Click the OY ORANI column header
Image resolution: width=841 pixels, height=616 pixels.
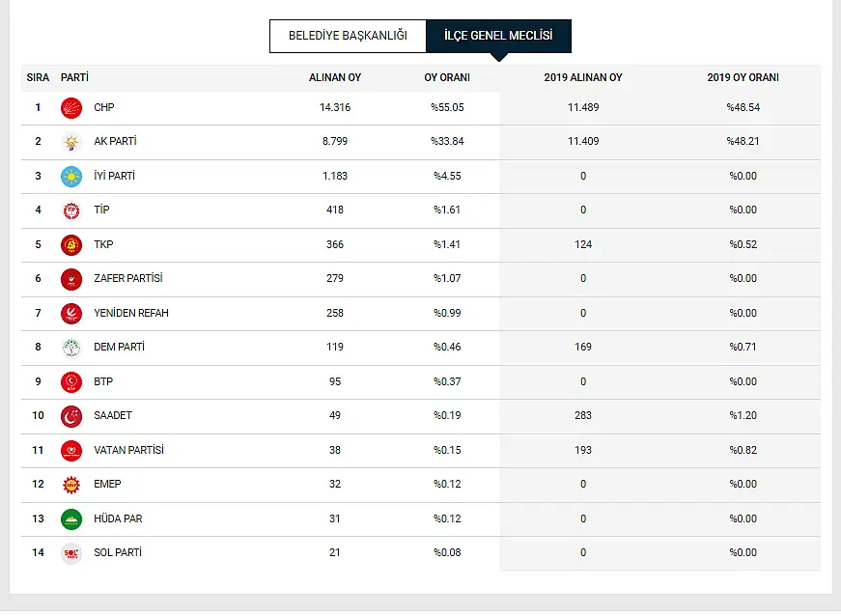pyautogui.click(x=447, y=77)
